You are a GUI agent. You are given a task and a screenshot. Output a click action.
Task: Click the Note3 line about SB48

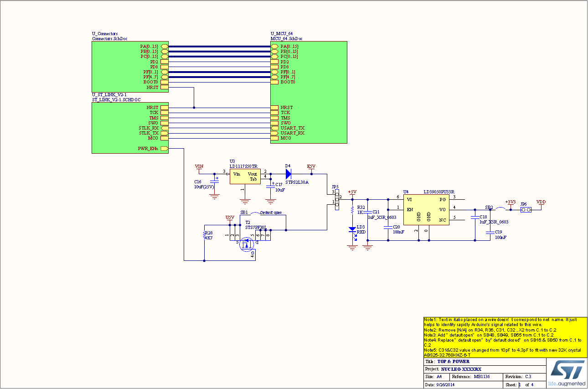tap(489, 335)
